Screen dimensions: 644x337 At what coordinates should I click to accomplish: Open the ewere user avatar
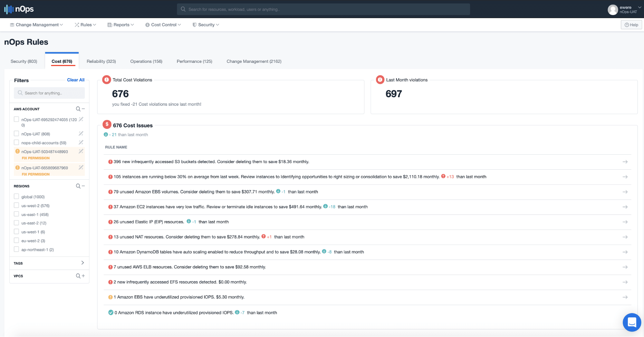click(x=612, y=10)
